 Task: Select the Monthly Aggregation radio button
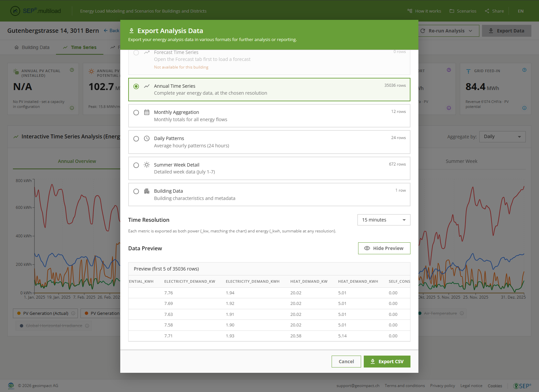(x=136, y=113)
